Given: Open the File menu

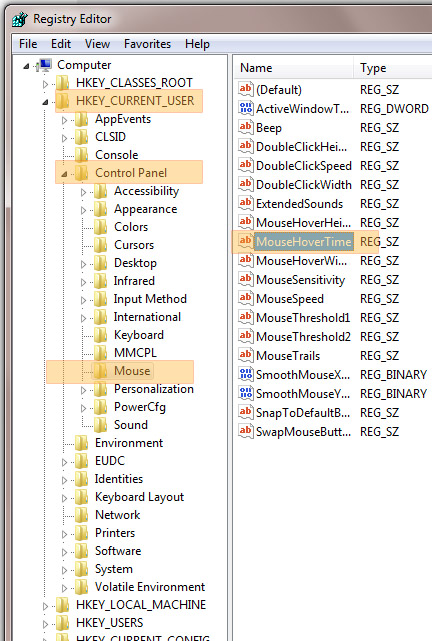Looking at the screenshot, I should pos(28,44).
